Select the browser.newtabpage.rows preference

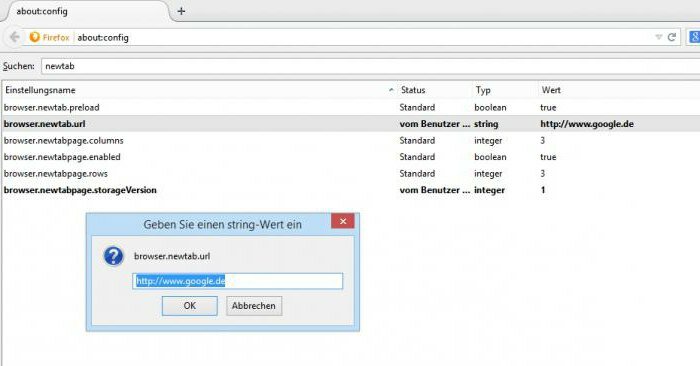click(x=351, y=174)
